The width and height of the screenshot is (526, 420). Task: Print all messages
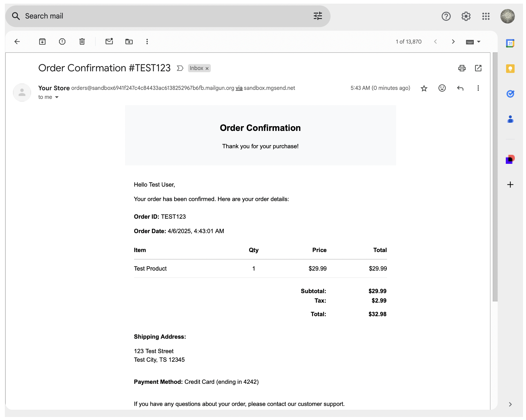click(462, 68)
